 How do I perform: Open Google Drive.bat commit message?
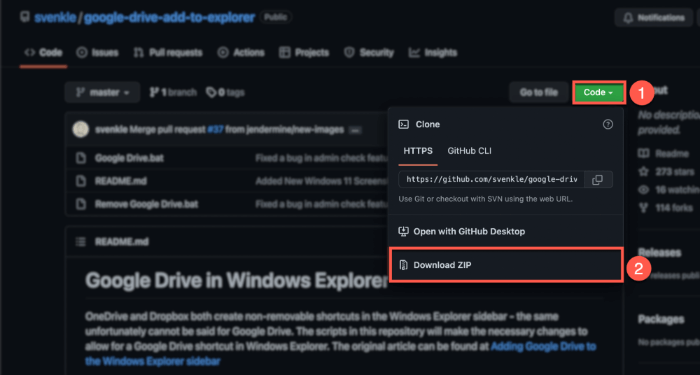(321, 158)
